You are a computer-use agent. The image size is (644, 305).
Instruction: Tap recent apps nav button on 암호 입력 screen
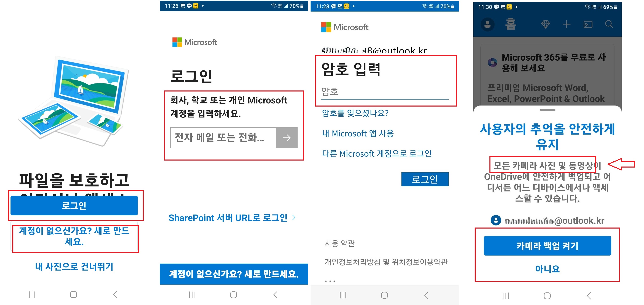343,295
